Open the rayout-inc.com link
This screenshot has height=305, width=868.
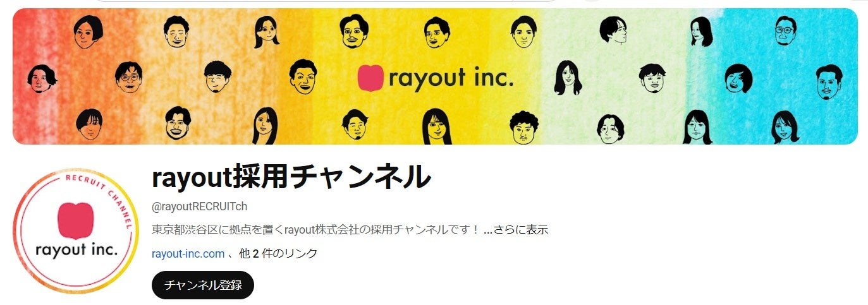pos(188,254)
